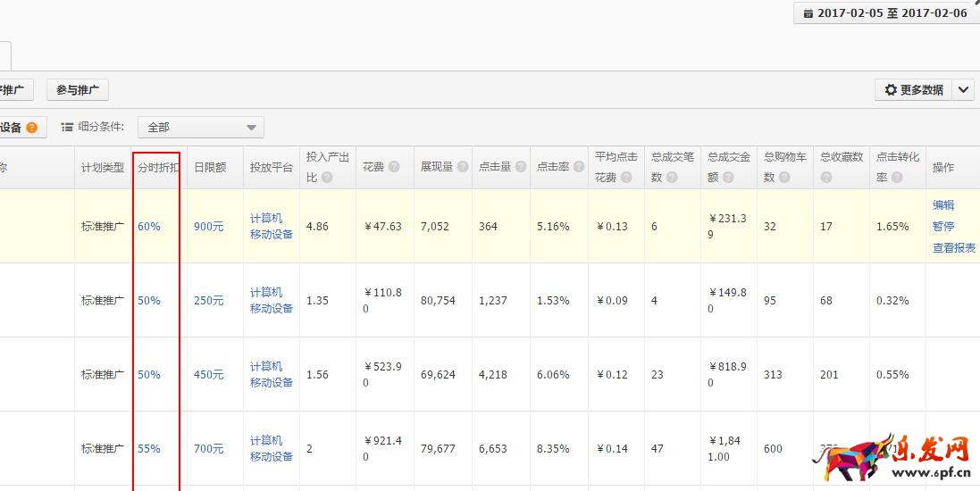Screen dimensions: 980x491
Task: Click orange help icon next to 设备
Action: pyautogui.click(x=32, y=128)
